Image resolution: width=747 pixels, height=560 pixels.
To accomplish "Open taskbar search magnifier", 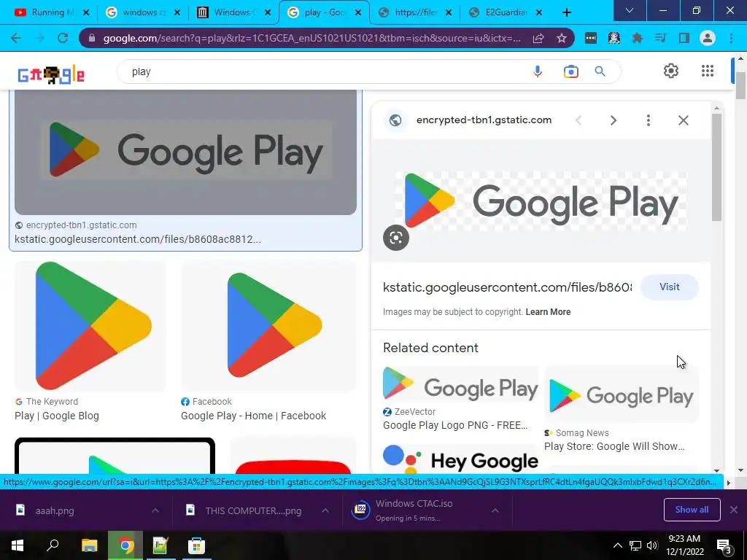I will tap(53, 545).
